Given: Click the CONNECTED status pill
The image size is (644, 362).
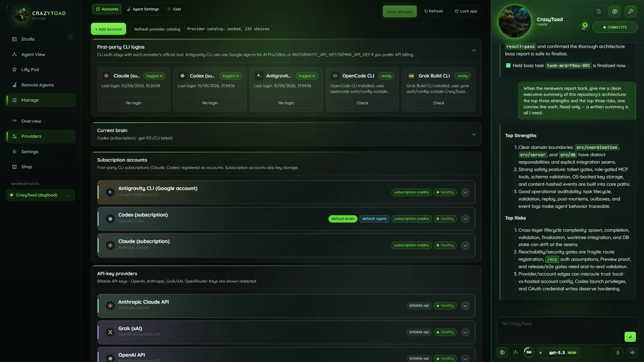Looking at the screenshot, I should [x=615, y=27].
